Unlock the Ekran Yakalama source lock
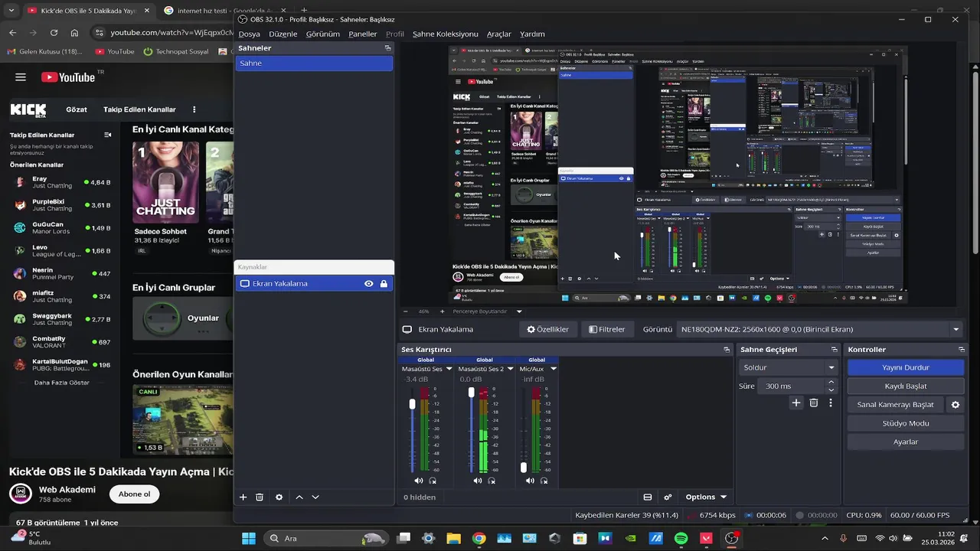This screenshot has width=980, height=551. coord(384,284)
